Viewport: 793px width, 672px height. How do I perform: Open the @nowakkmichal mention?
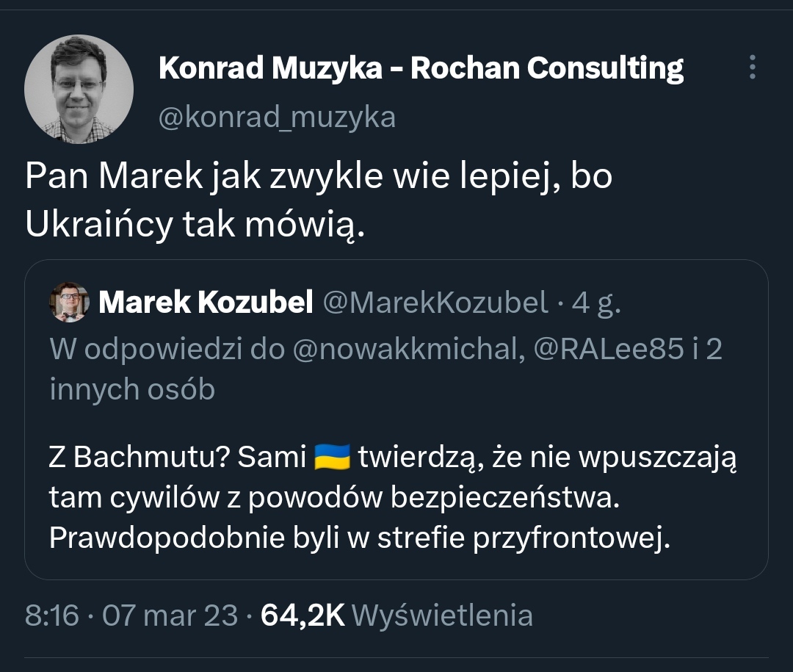(x=407, y=349)
